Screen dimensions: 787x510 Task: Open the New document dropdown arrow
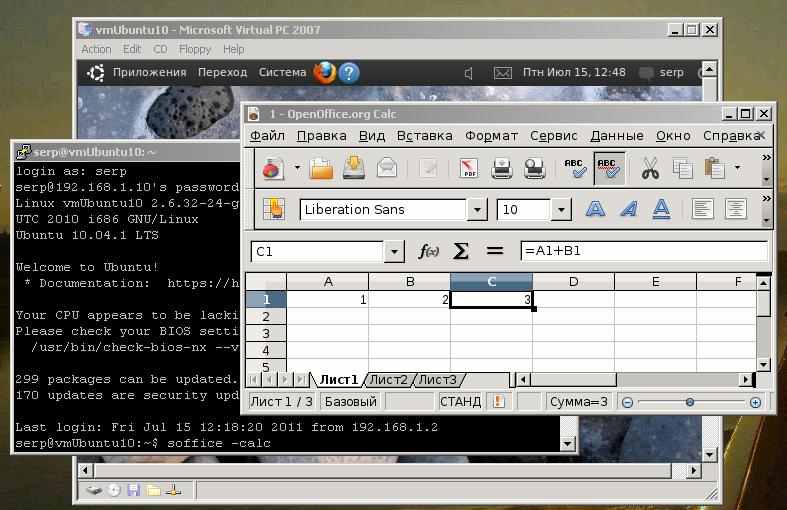[x=297, y=168]
